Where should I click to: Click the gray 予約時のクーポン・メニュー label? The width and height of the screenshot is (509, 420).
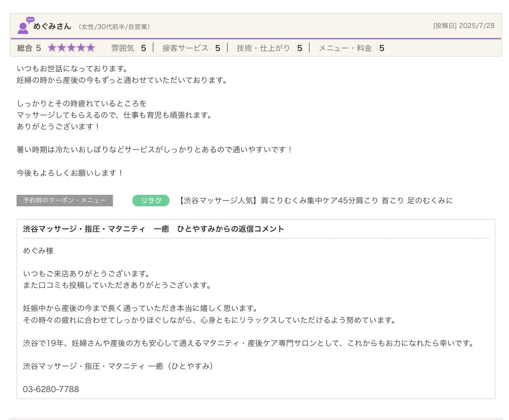click(x=65, y=201)
